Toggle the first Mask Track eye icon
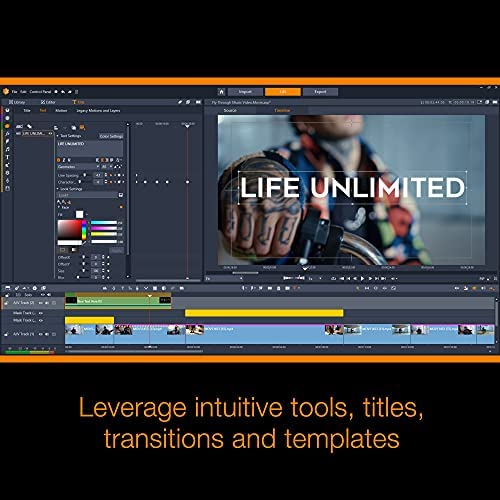Image resolution: width=500 pixels, height=500 pixels. 41,313
